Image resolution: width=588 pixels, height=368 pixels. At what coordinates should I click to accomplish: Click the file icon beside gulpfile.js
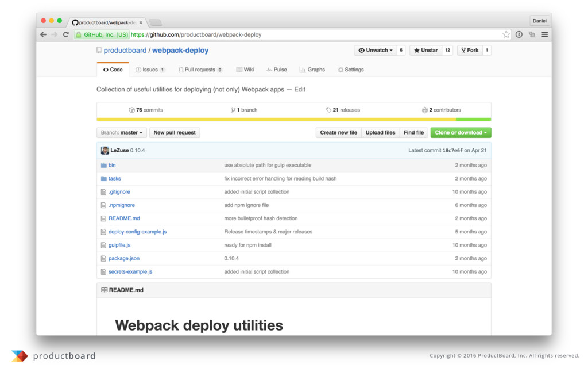click(103, 245)
